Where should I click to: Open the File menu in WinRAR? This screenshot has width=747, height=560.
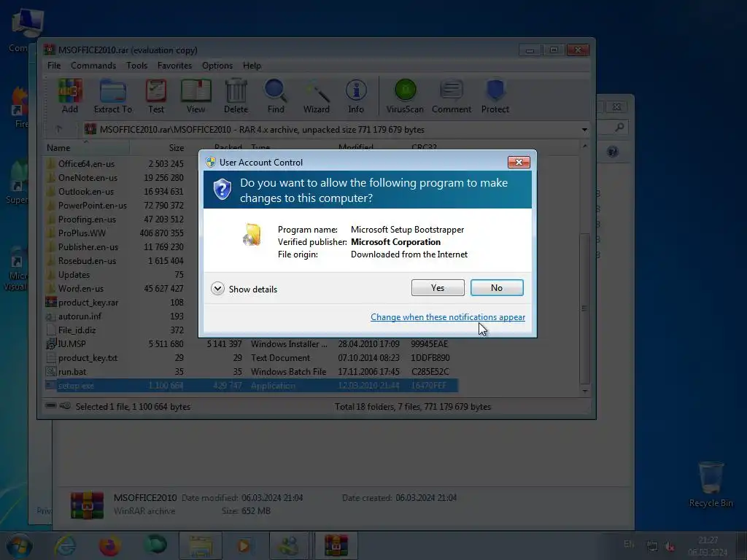pyautogui.click(x=54, y=66)
